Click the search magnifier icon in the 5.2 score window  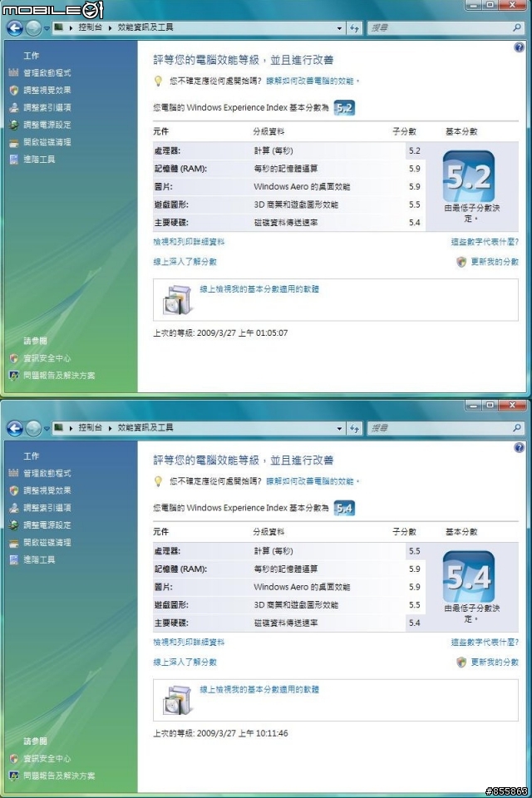[x=517, y=28]
